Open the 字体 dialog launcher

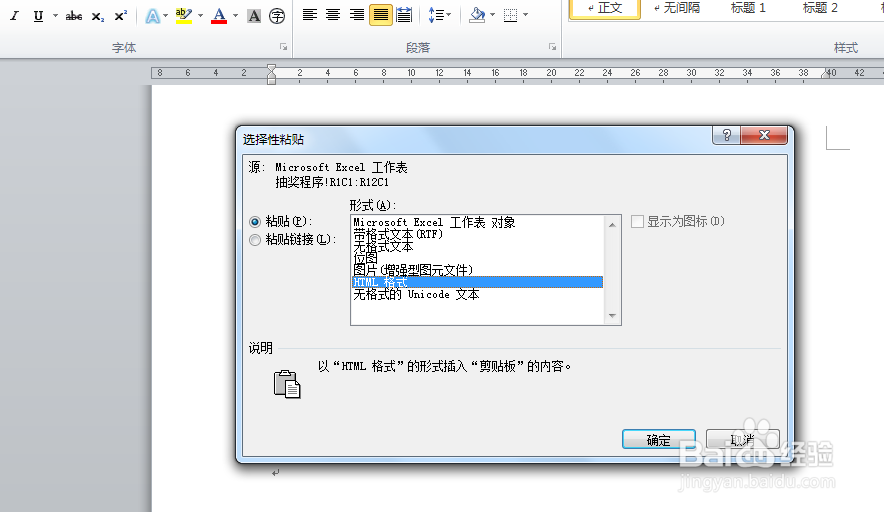(284, 47)
